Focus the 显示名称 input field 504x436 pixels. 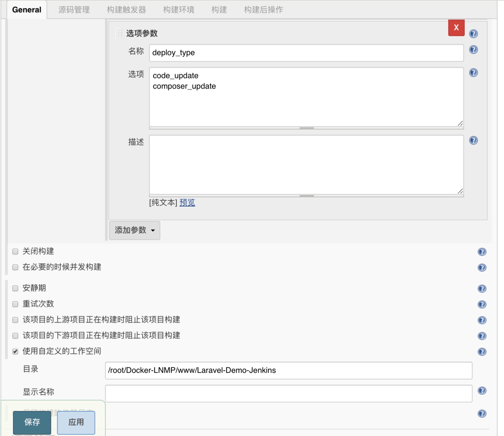pyautogui.click(x=289, y=394)
